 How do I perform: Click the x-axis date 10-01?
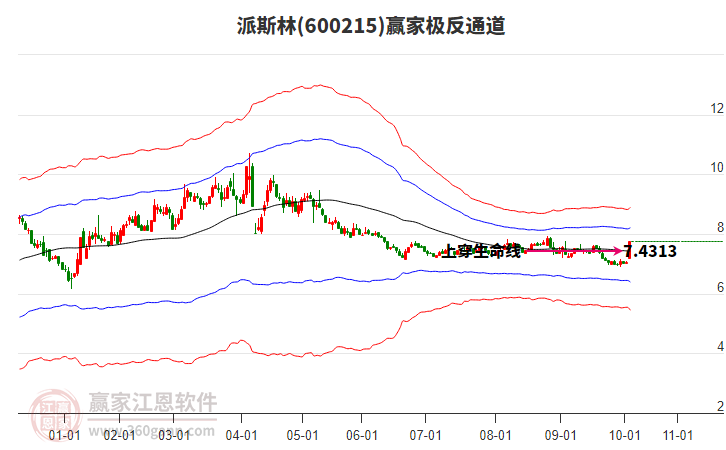coord(624,435)
